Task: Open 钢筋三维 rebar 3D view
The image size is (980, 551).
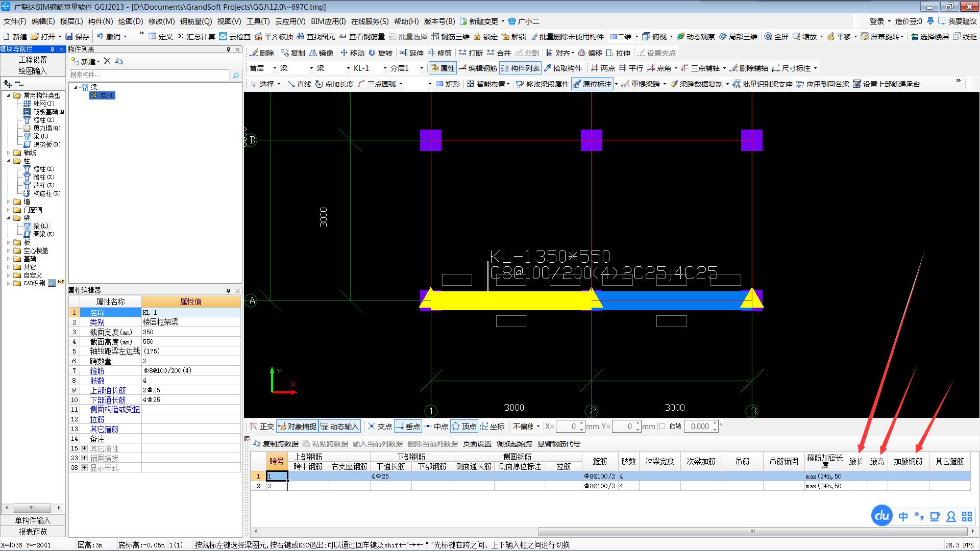Action: [450, 36]
